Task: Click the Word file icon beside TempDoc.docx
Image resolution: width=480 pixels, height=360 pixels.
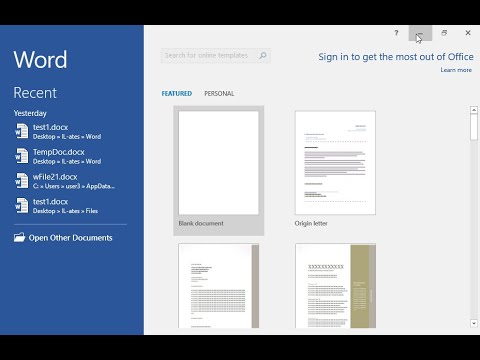Action: point(22,156)
